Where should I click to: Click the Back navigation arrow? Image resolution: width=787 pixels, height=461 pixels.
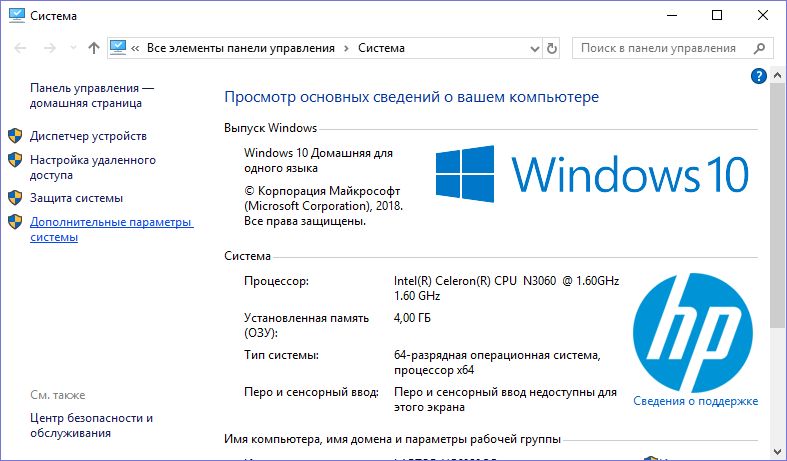tap(20, 48)
